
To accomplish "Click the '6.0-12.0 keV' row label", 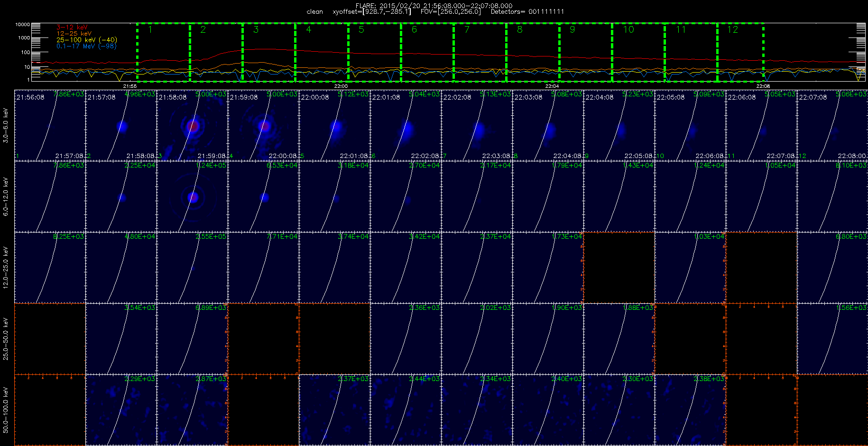I will point(6,197).
